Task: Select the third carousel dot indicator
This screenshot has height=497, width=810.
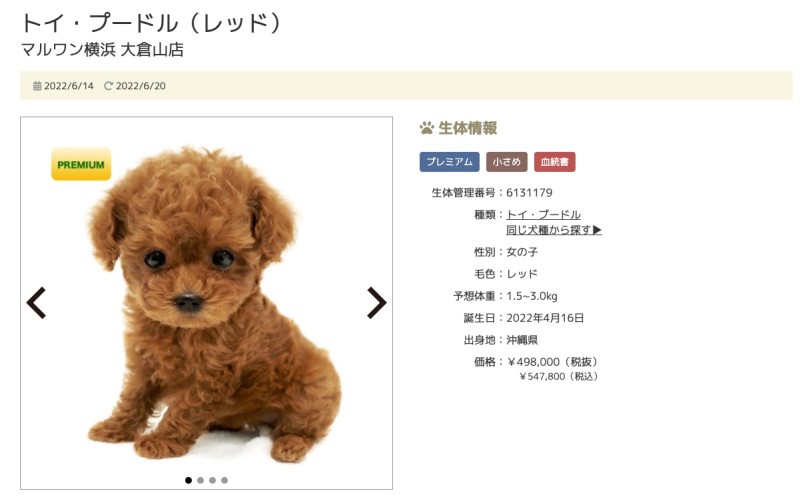Action: tap(212, 480)
